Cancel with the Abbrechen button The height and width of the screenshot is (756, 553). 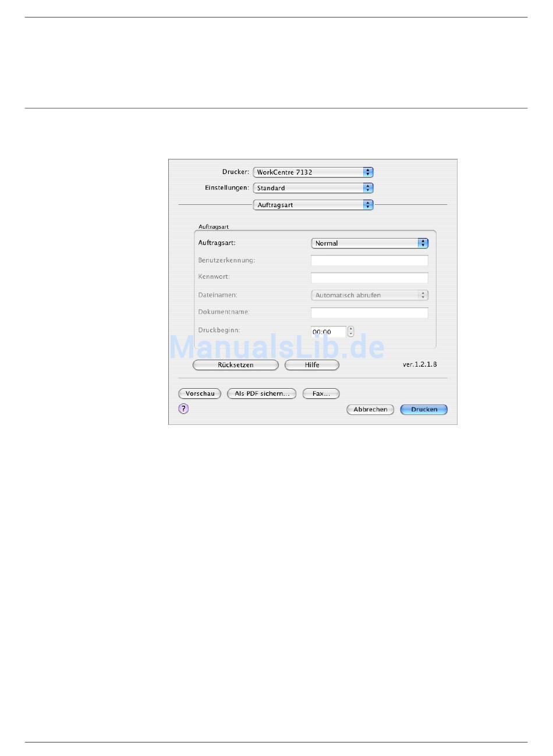click(x=370, y=410)
